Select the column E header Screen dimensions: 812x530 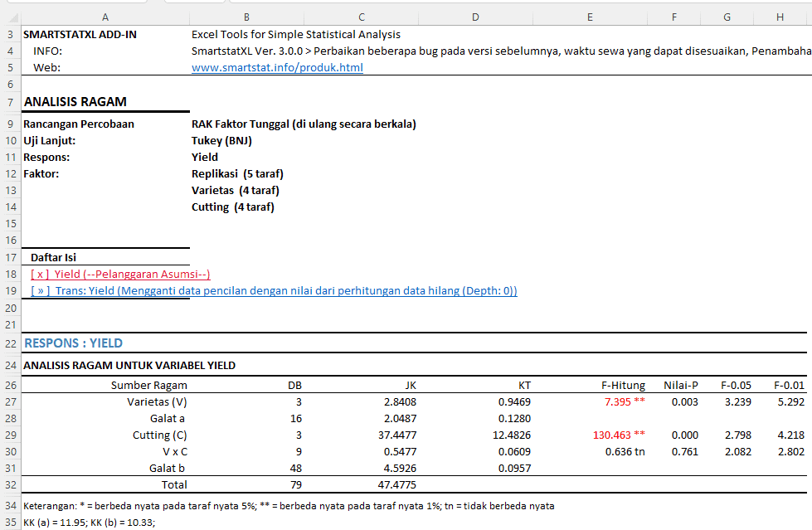point(589,17)
